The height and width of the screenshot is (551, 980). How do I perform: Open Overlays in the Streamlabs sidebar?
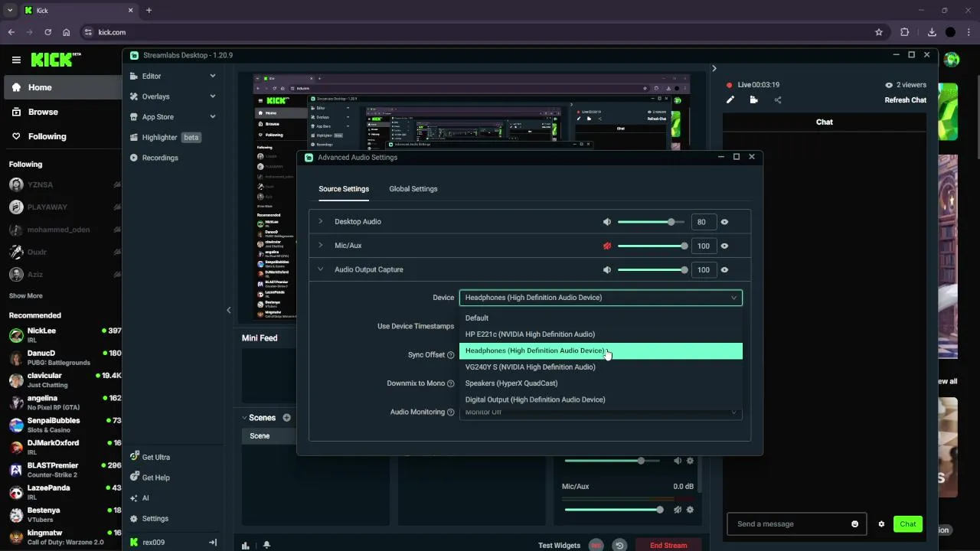click(x=155, y=96)
